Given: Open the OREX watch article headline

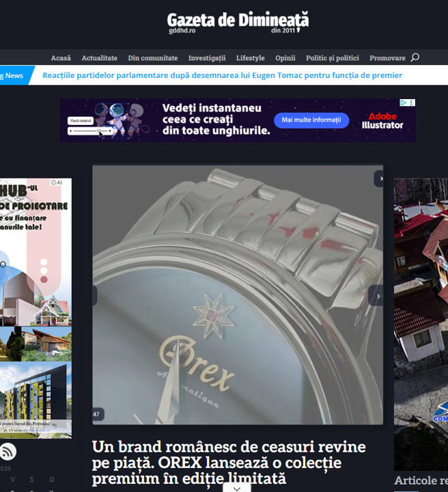Looking at the screenshot, I should click(229, 463).
